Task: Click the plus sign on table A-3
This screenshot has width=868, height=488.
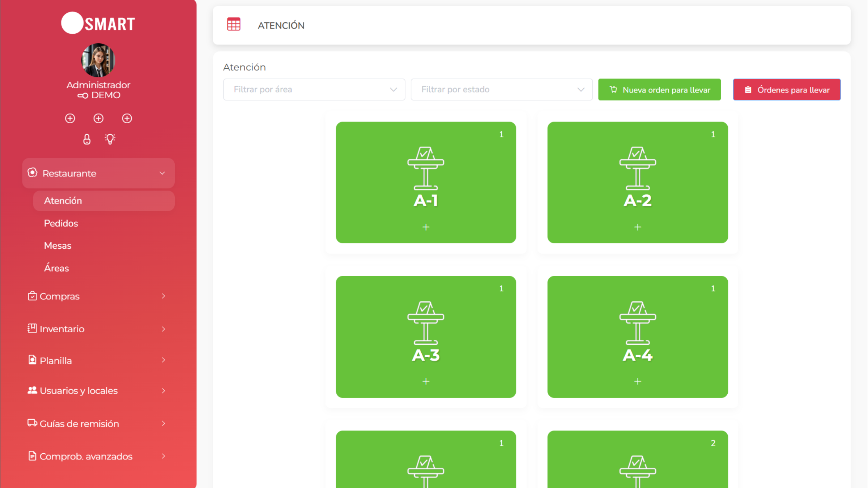Action: click(426, 381)
